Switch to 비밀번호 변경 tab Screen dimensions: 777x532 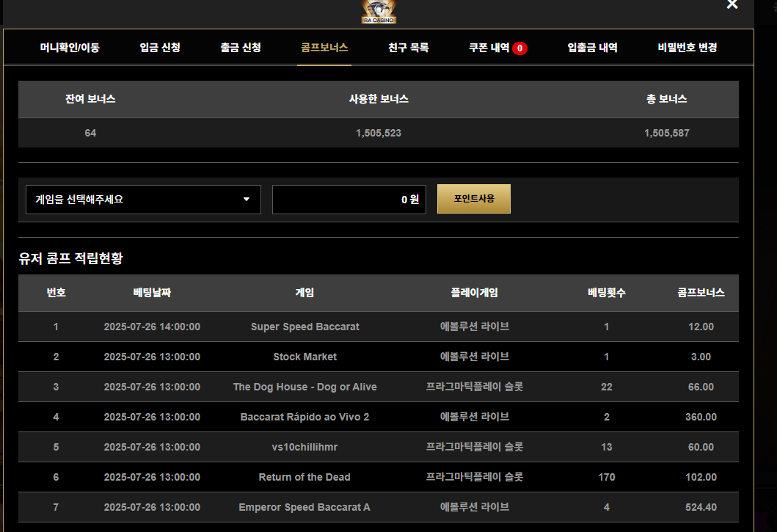pyautogui.click(x=687, y=48)
